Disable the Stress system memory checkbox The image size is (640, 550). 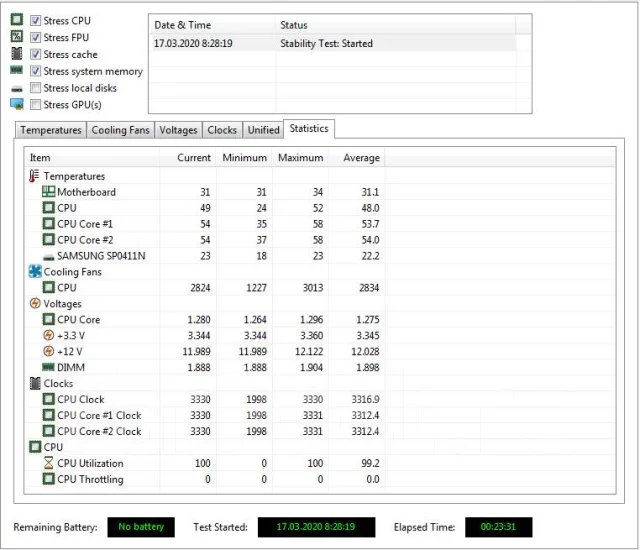(x=36, y=71)
